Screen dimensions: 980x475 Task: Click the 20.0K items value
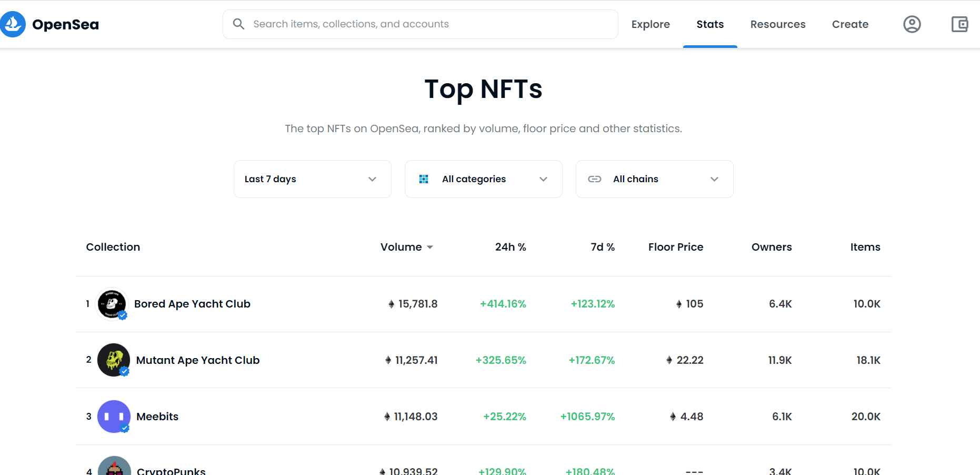click(866, 417)
